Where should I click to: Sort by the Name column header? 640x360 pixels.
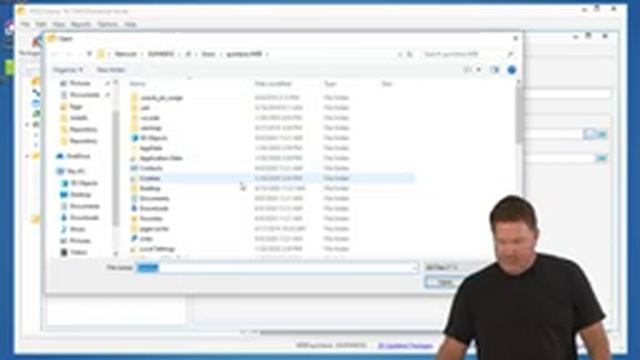tap(138, 84)
